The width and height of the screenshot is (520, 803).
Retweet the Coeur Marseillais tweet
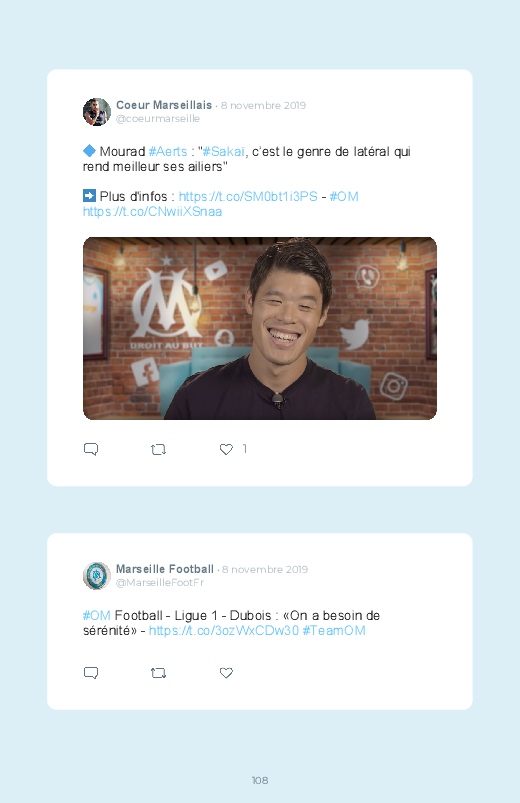tap(158, 450)
